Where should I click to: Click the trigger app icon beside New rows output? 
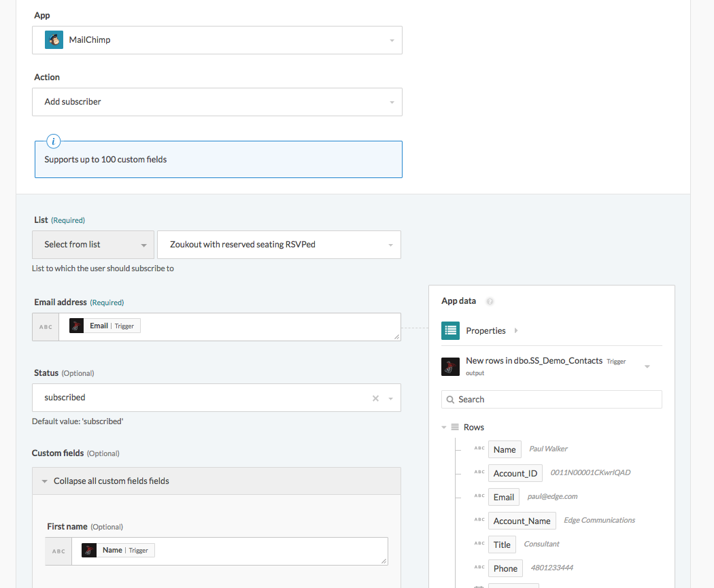(x=450, y=366)
